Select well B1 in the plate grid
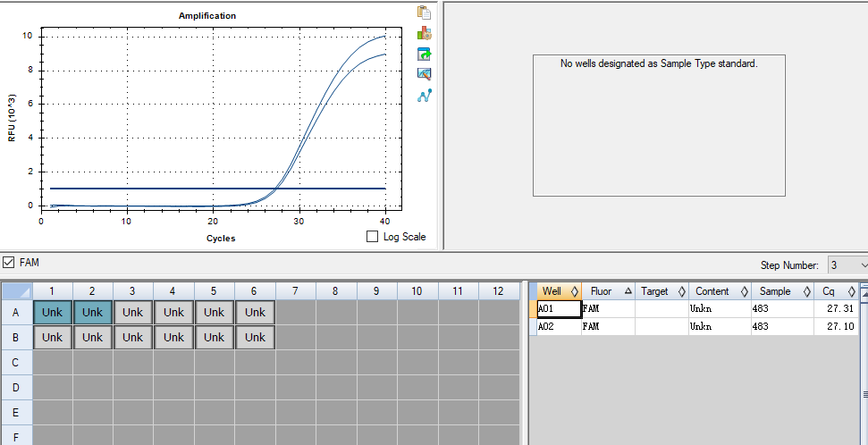The image size is (868, 445). coord(53,337)
